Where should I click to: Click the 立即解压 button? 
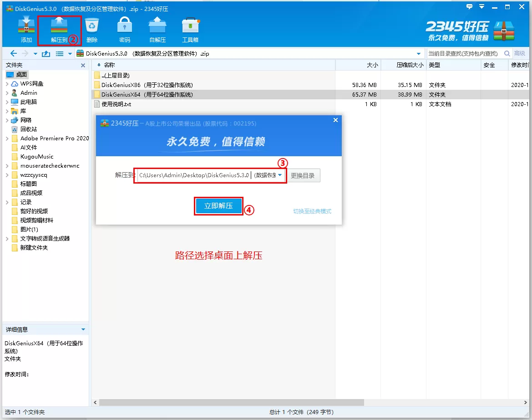coord(218,206)
